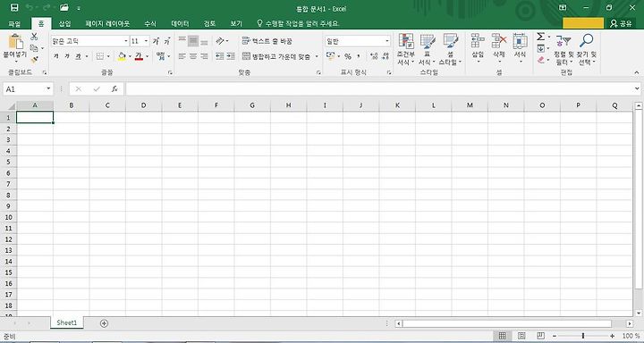This screenshot has width=644, height=343.
Task: Switch to the Formulas (수식) tab
Action: point(150,24)
